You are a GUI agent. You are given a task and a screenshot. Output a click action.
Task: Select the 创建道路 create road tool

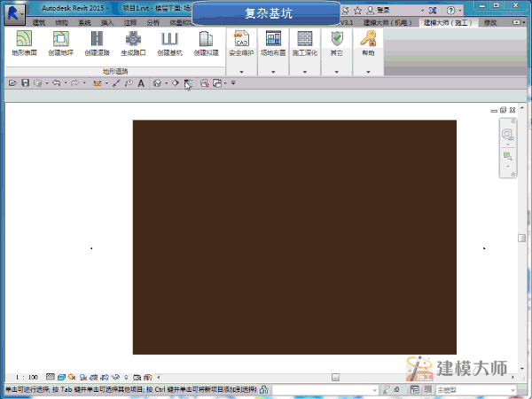pos(97,43)
